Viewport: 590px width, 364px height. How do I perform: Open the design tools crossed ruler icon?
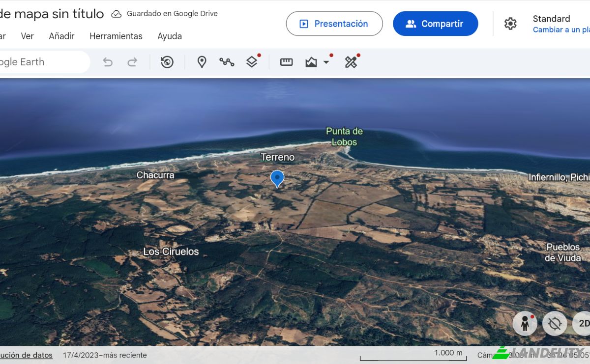351,62
